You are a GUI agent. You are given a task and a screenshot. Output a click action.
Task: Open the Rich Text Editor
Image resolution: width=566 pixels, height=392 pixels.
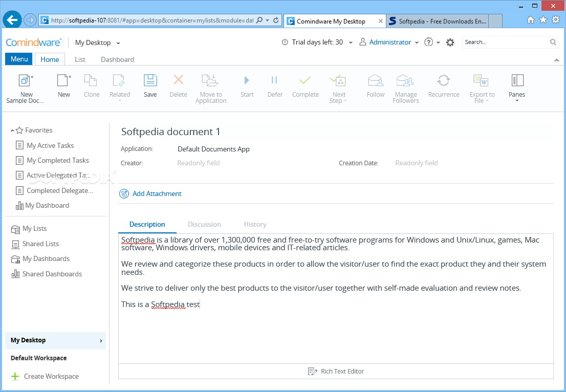pyautogui.click(x=336, y=371)
